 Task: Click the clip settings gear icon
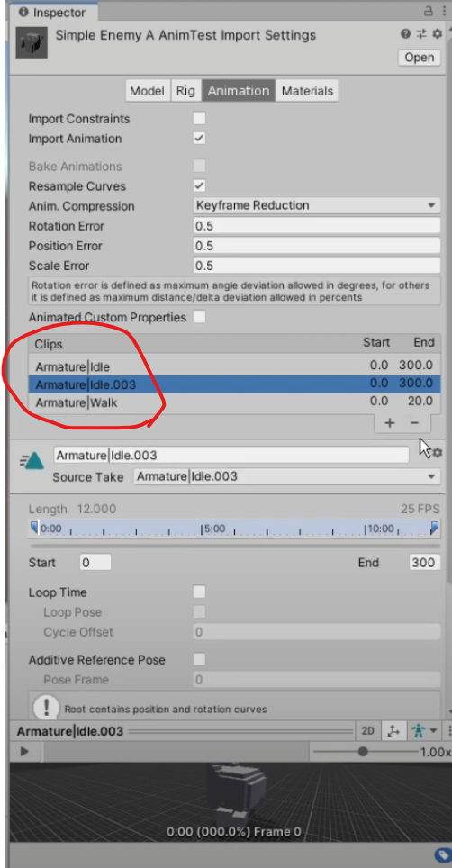(x=437, y=453)
